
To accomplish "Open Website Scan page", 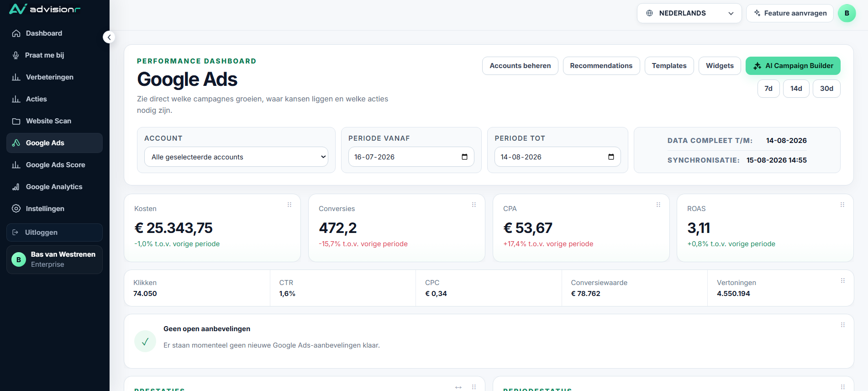I will [54, 121].
